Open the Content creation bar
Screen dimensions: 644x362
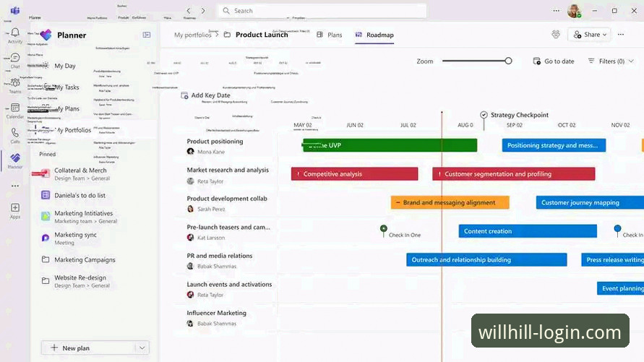coord(528,231)
